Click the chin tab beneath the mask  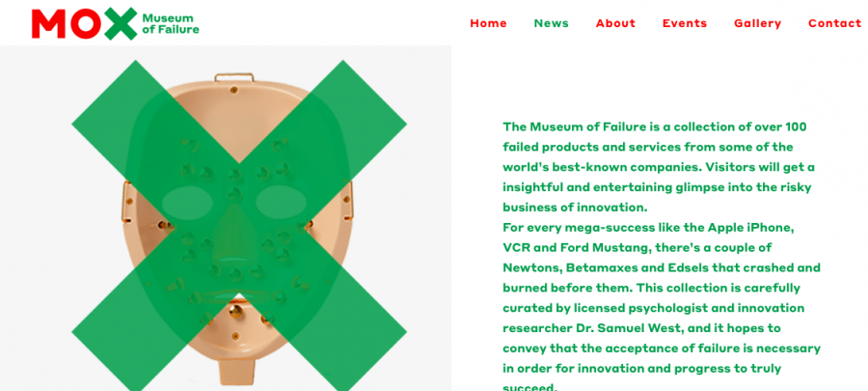tap(237, 372)
